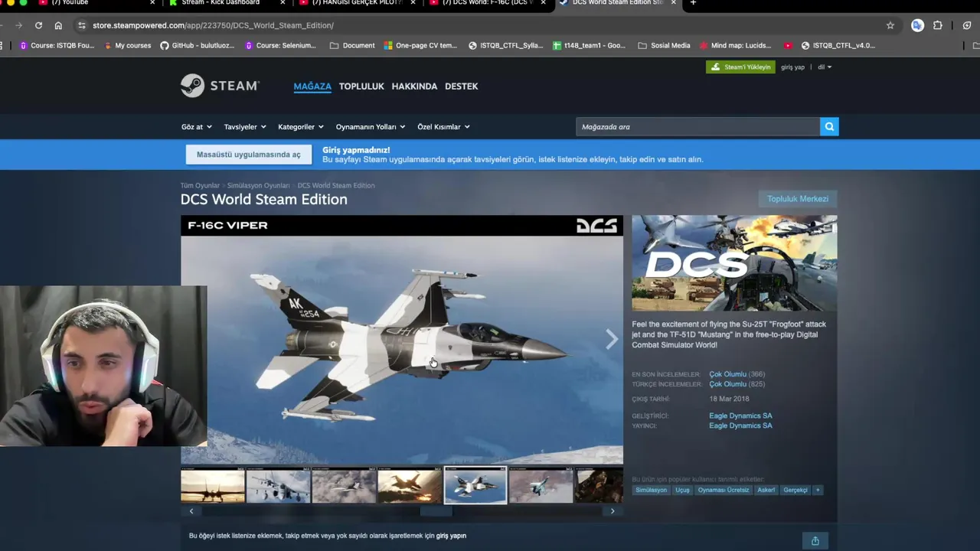Open the Document bookmarks folder
Screen dimensions: 980x551
352,45
